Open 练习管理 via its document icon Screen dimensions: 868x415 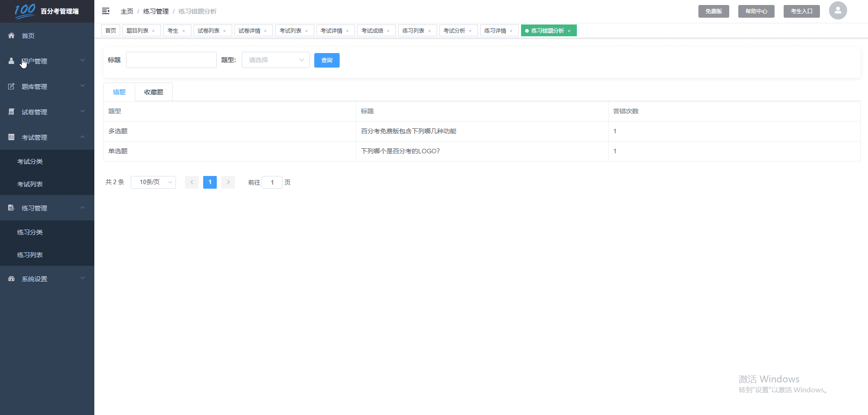(11, 208)
